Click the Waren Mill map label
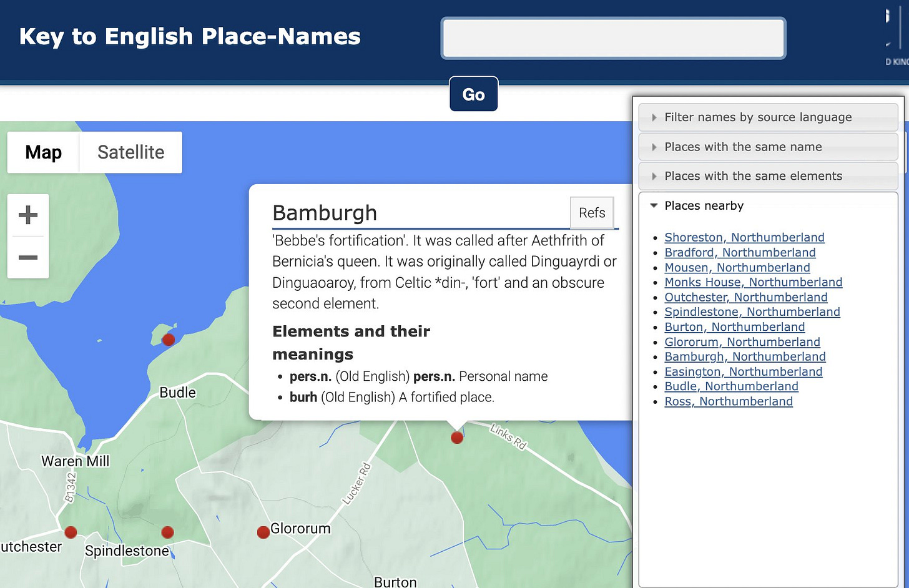 [75, 461]
